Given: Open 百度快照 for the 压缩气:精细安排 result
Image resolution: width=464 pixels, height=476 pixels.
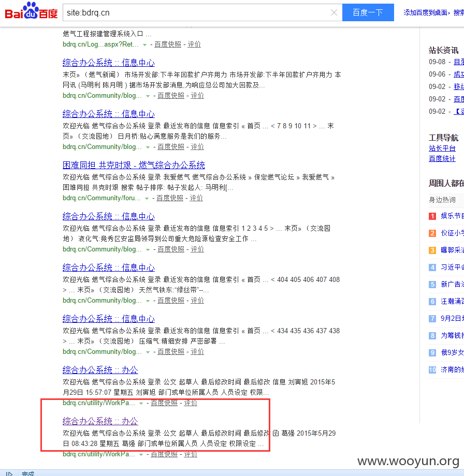Looking at the screenshot, I should pyautogui.click(x=171, y=352).
